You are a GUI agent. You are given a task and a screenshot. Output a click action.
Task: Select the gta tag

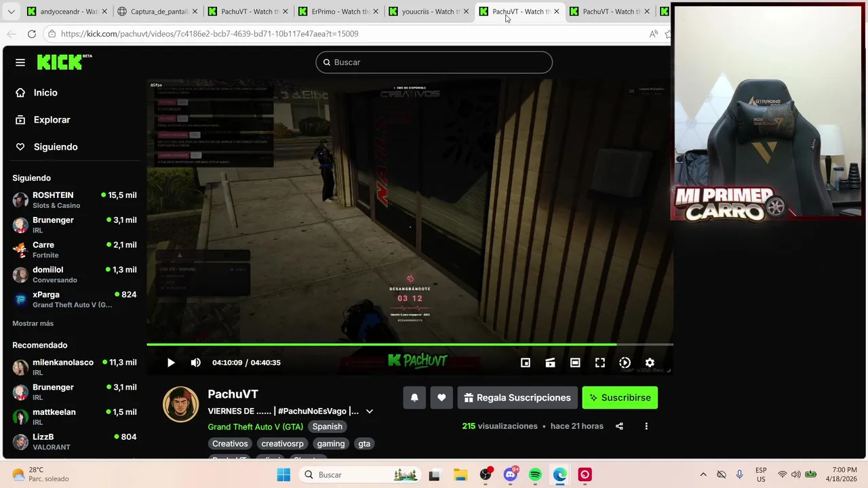click(364, 444)
